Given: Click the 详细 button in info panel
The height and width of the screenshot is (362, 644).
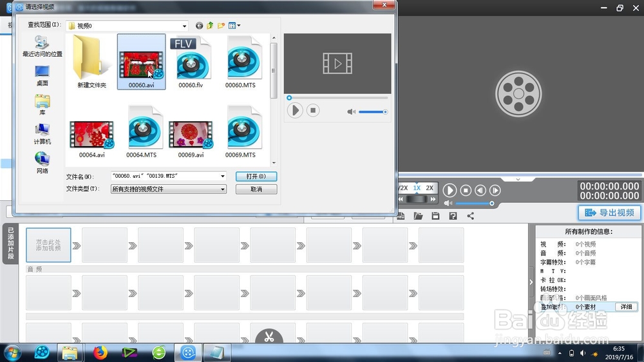Looking at the screenshot, I should tap(627, 307).
